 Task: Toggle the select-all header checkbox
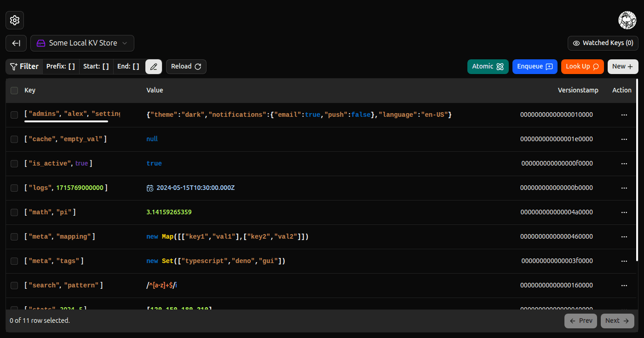[14, 91]
